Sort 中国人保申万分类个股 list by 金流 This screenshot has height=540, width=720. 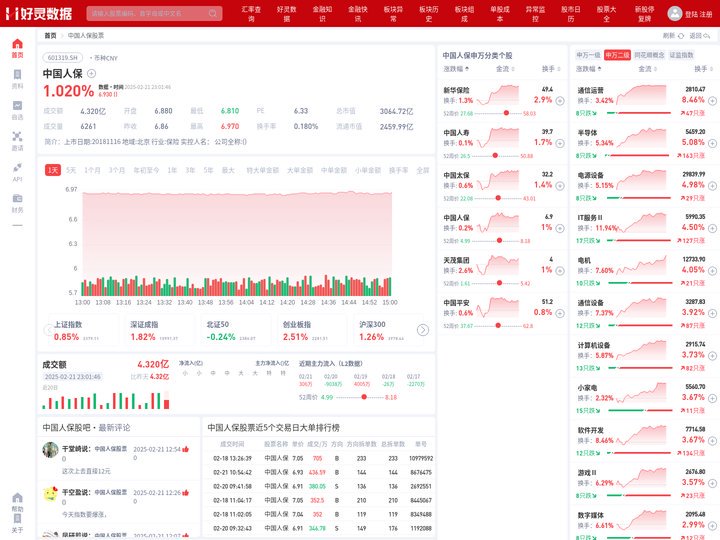tap(505, 69)
